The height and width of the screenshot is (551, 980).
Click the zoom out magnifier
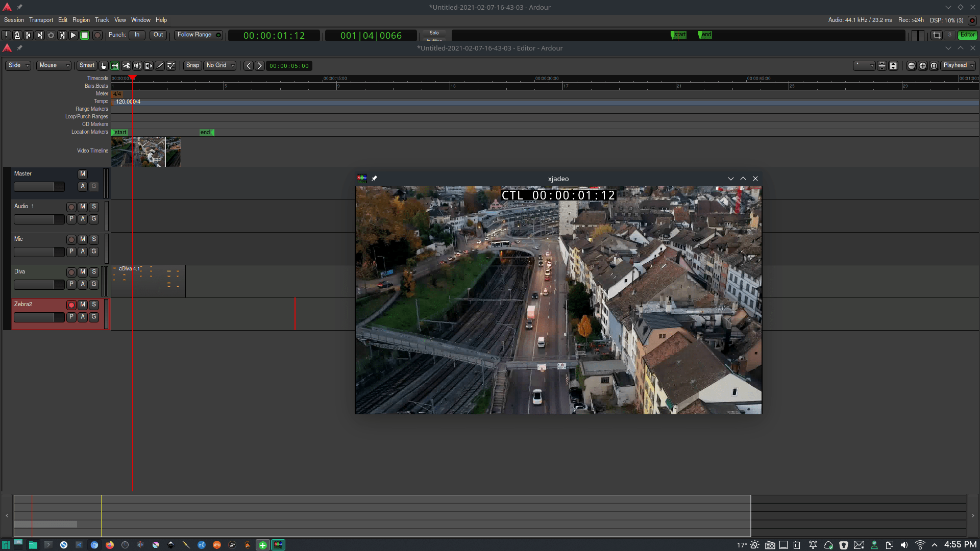pyautogui.click(x=912, y=66)
